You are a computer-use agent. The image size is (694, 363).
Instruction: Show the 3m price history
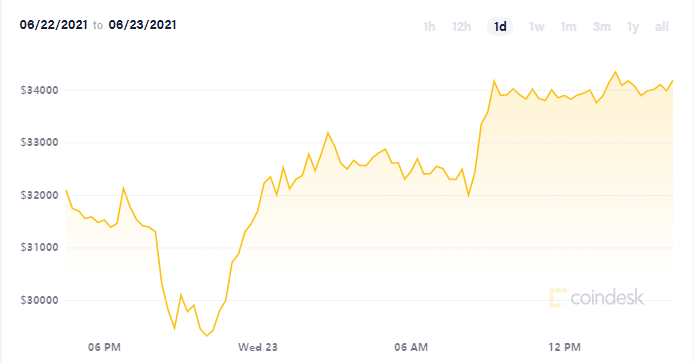point(601,27)
